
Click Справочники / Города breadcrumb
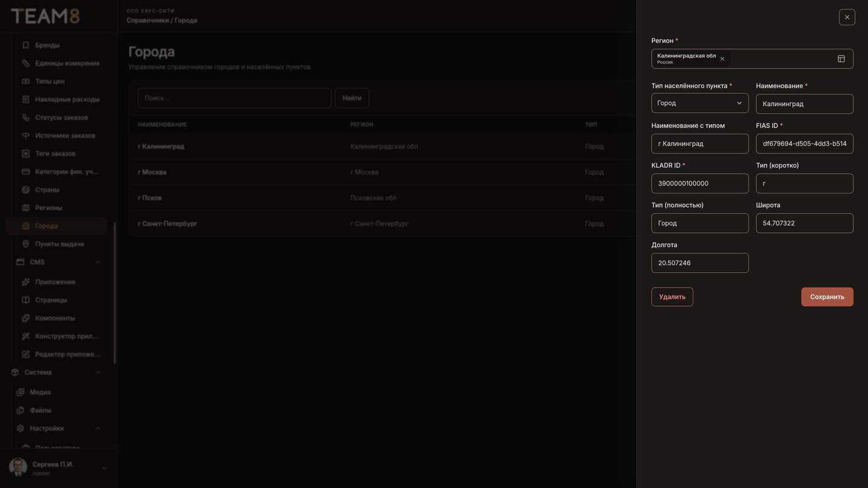coord(162,20)
